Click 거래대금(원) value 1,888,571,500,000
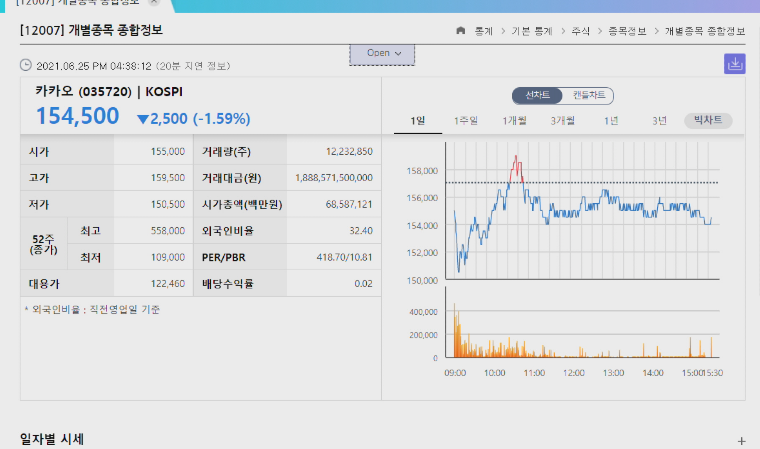Viewport: 760px width, 449px height. [x=334, y=178]
